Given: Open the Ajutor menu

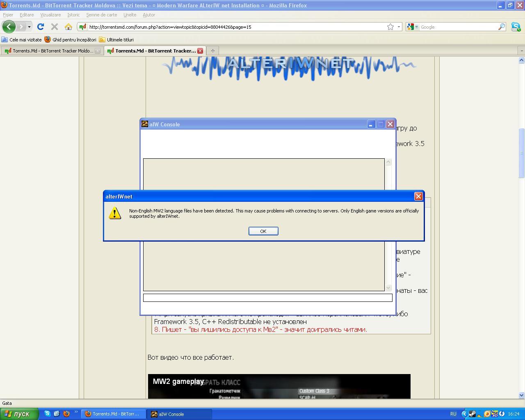Looking at the screenshot, I should click(149, 15).
